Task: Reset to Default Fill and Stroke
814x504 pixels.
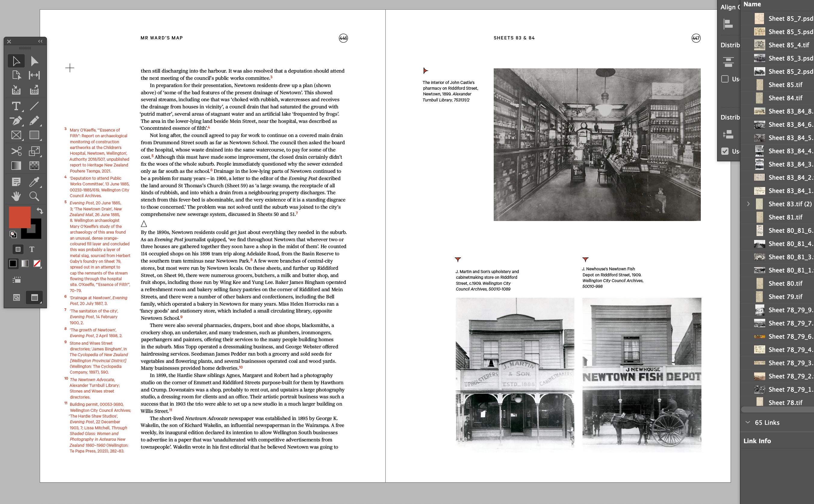Action: point(13,235)
